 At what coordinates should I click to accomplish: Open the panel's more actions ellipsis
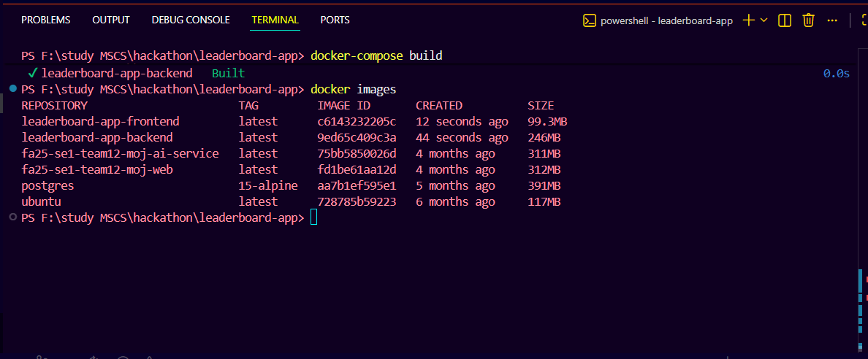pyautogui.click(x=832, y=20)
